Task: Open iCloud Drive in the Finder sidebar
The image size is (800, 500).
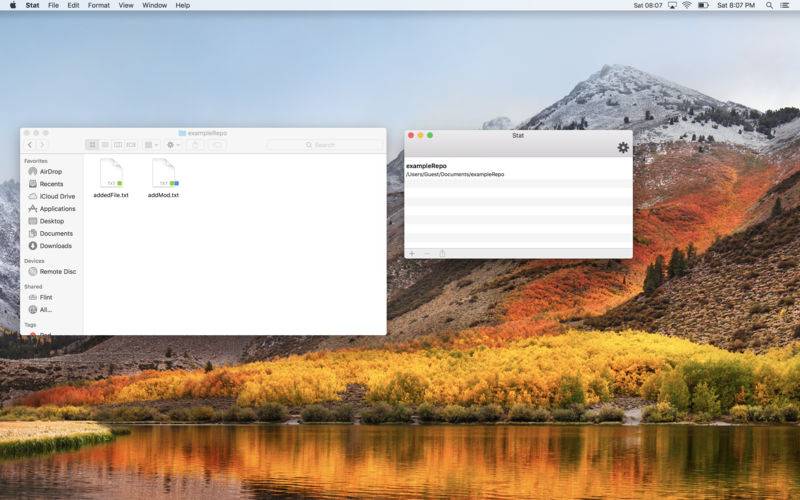Action: [x=57, y=196]
